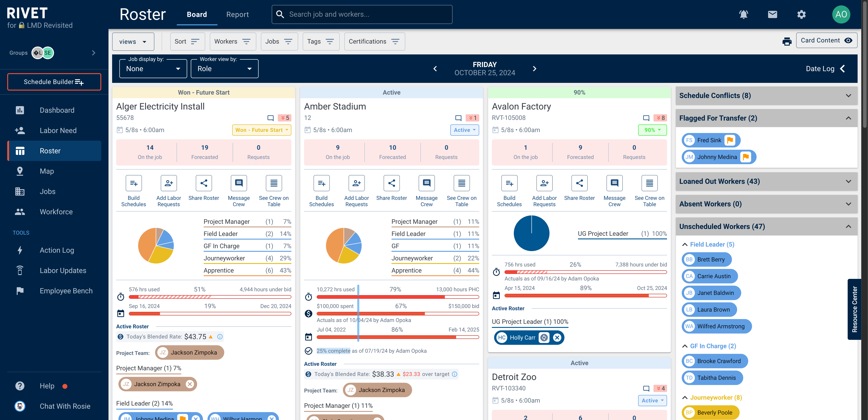Click Share Roster icon on Avalon Factory
Viewport: 868px width, 420px height.
pyautogui.click(x=579, y=183)
